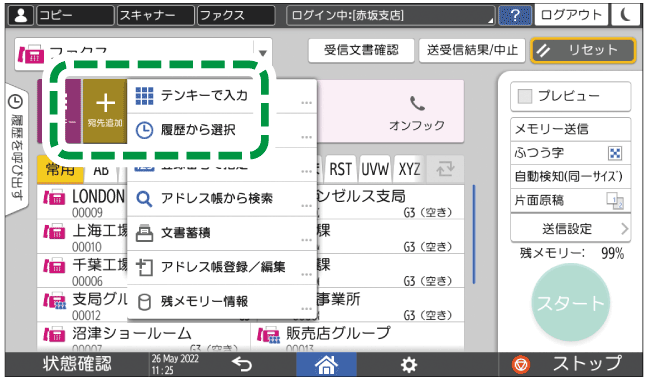Click the ログイン中:[赤坂支店] status field
Image resolution: width=648 pixels, height=384 pixels.
(390, 16)
